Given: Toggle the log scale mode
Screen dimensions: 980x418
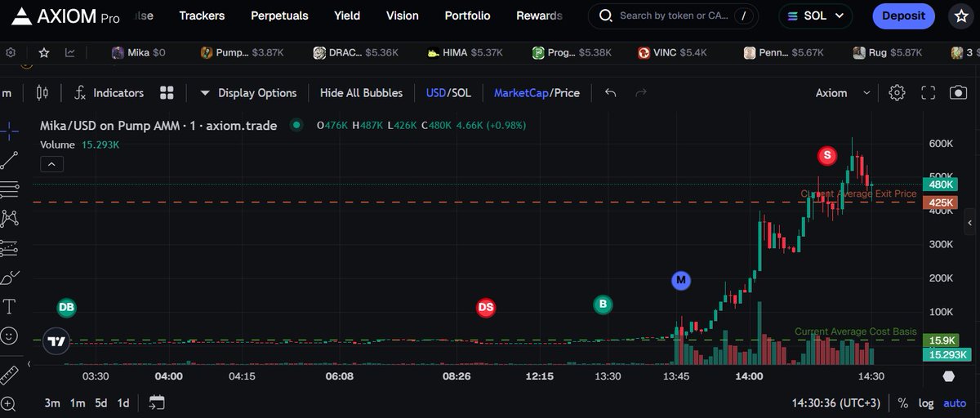Looking at the screenshot, I should 925,402.
